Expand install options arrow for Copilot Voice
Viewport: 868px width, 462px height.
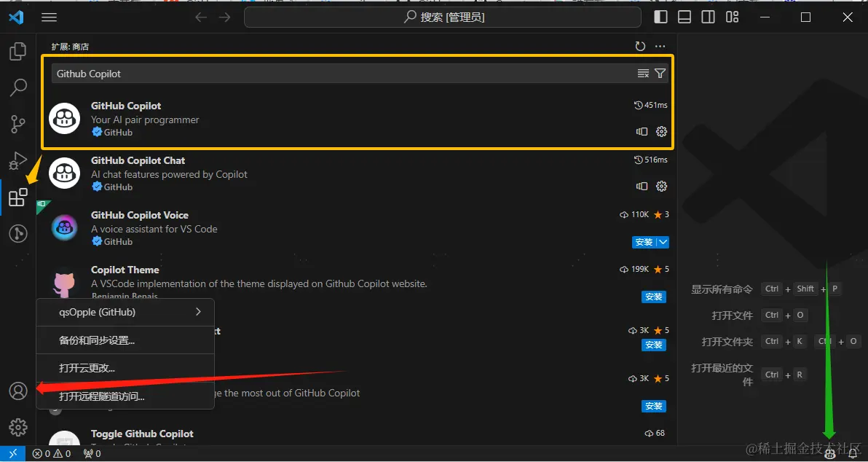(663, 242)
